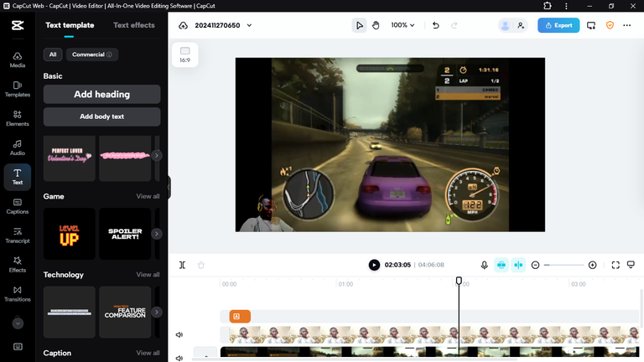This screenshot has height=362, width=644.
Task: Select the Perfect Lover Valentine's Day template
Action: pyautogui.click(x=70, y=158)
